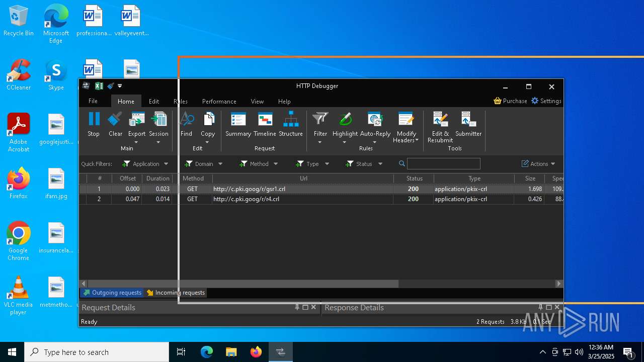This screenshot has width=644, height=362.
Task: Sort by the Status column header
Action: tap(414, 178)
